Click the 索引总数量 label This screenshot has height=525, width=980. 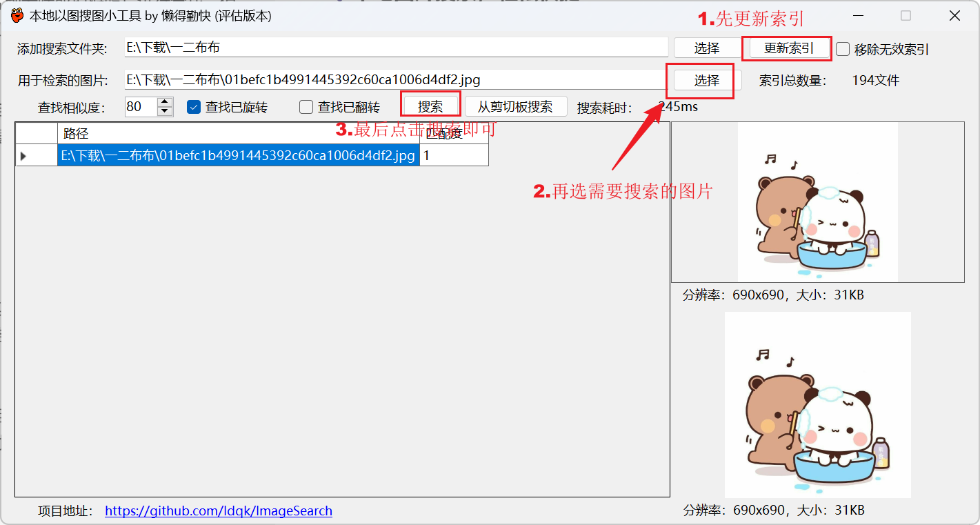[792, 81]
